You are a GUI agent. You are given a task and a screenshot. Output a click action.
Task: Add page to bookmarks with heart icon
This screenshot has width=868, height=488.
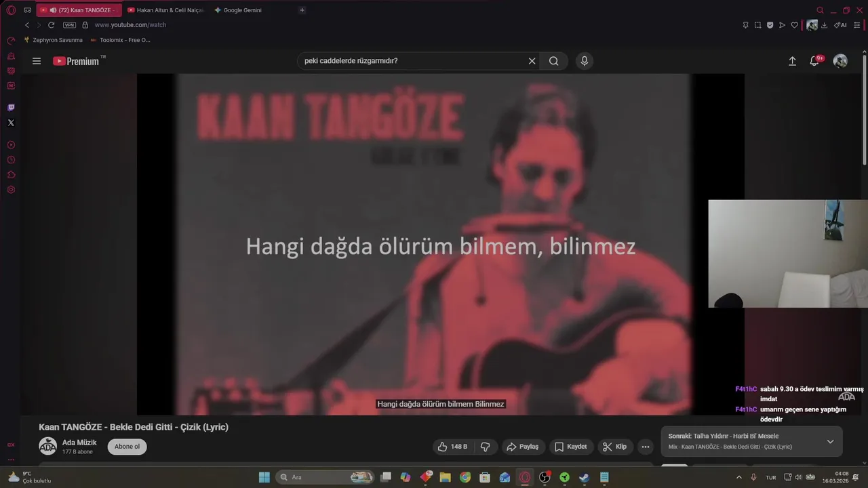(x=794, y=25)
